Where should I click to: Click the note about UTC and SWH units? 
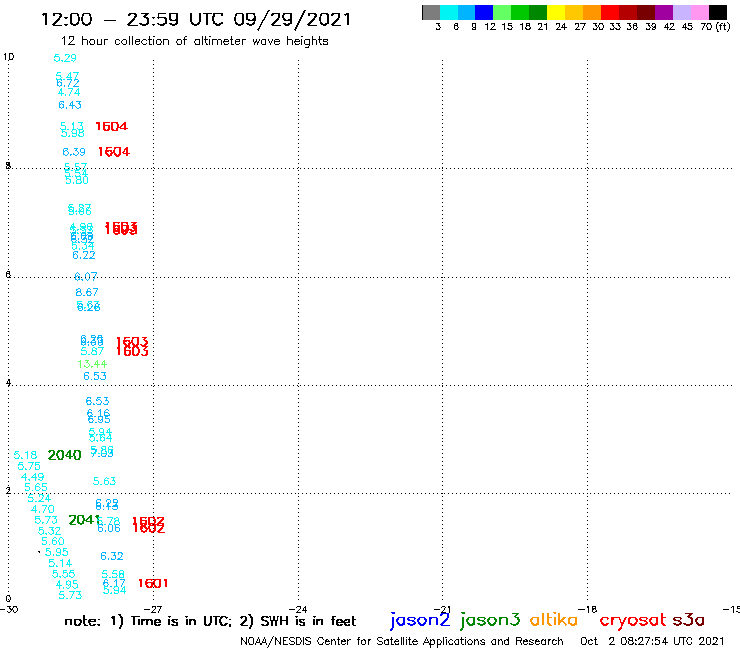tap(210, 621)
